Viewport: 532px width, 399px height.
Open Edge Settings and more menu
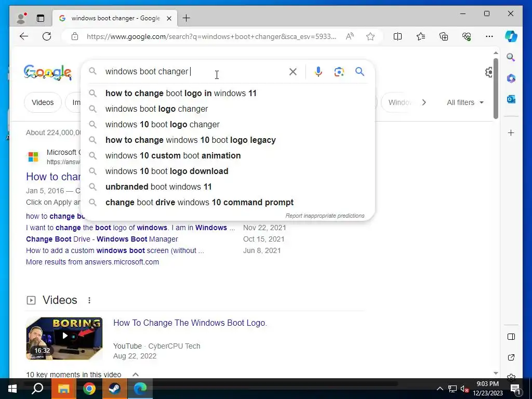[489, 36]
